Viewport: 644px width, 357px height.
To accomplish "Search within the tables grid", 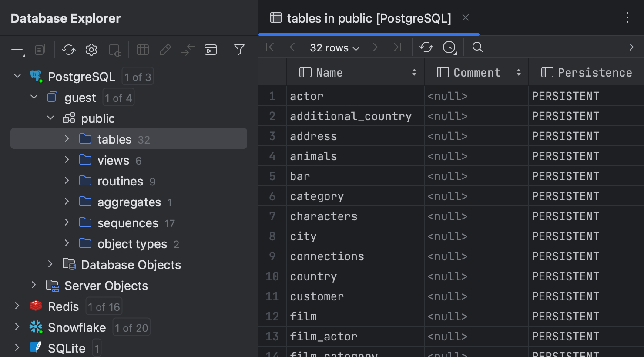I will pyautogui.click(x=477, y=47).
